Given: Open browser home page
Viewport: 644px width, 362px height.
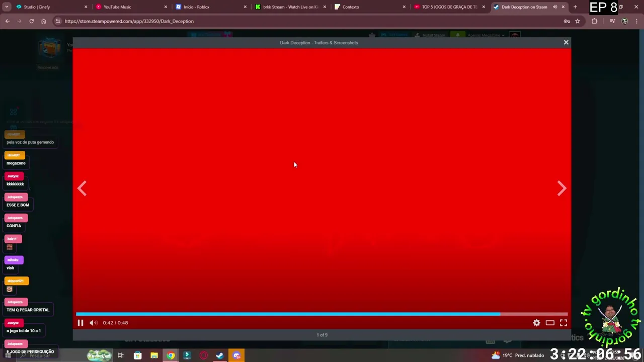Looking at the screenshot, I should [x=43, y=21].
